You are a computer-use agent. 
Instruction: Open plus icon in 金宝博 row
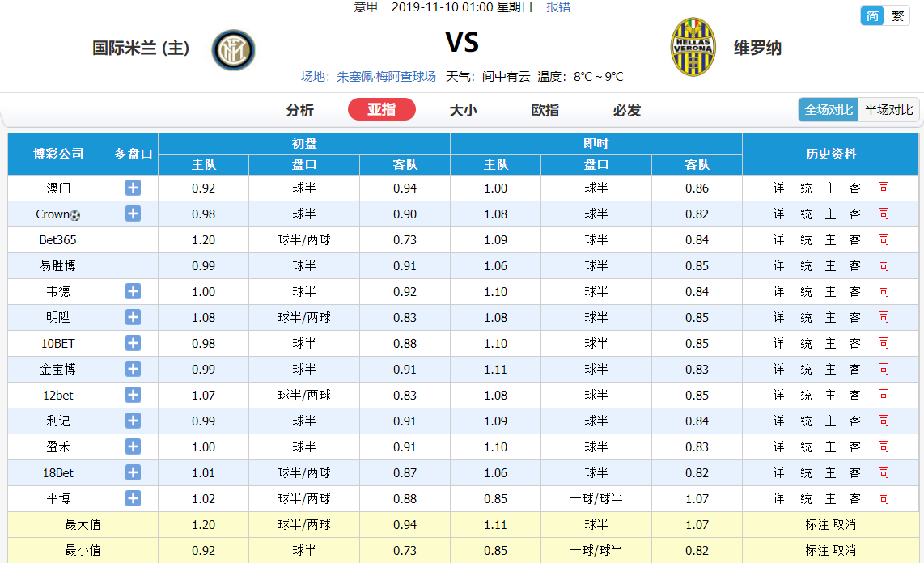pos(134,369)
